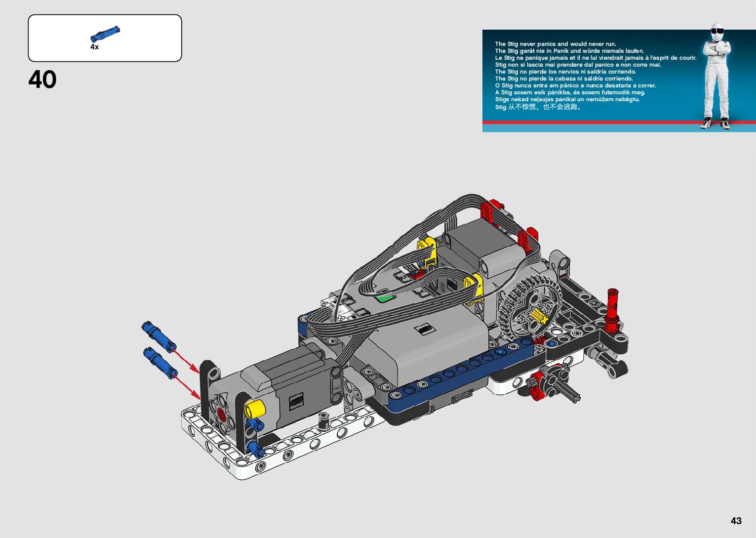Image resolution: width=756 pixels, height=538 pixels.
Task: Click the Chinese text line in banner
Action: (538, 107)
